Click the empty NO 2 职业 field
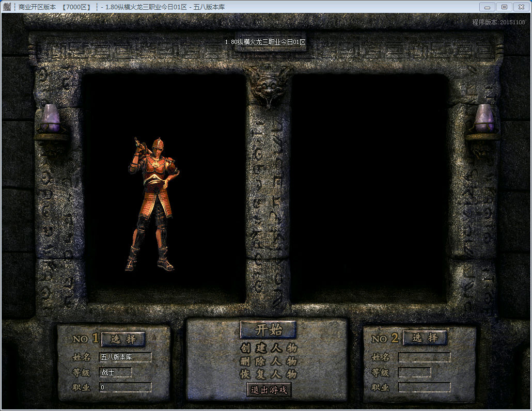Viewport: 532px width, 411px height. coord(425,387)
